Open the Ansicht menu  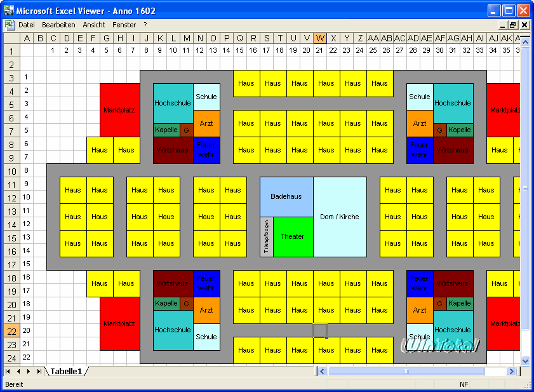93,25
